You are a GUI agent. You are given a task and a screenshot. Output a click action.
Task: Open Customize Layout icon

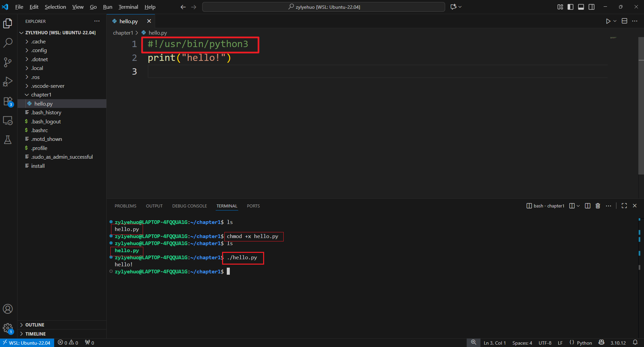click(560, 7)
